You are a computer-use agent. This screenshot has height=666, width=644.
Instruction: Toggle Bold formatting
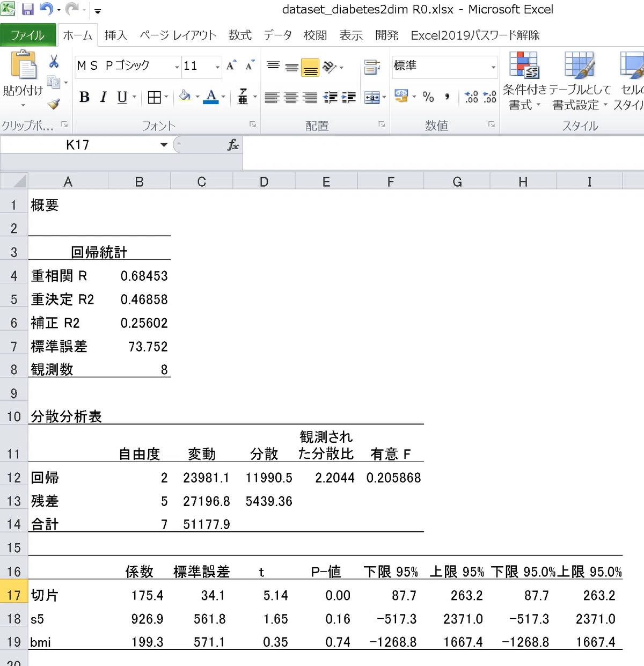click(84, 97)
